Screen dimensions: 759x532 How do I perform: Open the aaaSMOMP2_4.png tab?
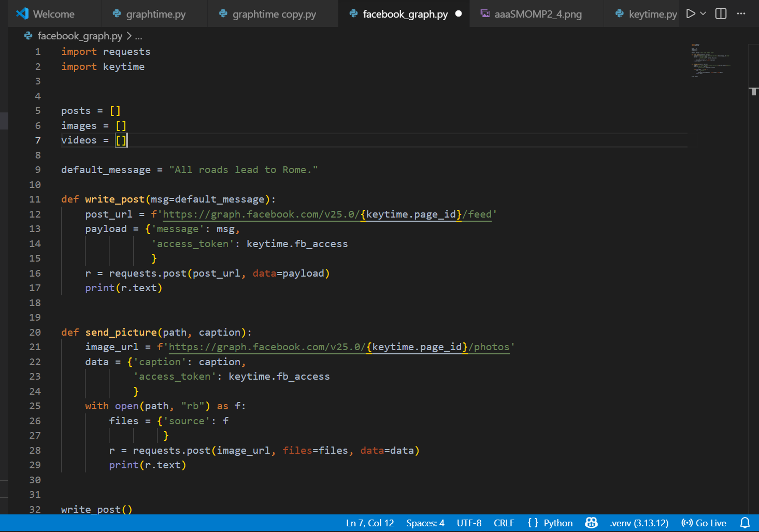[537, 14]
